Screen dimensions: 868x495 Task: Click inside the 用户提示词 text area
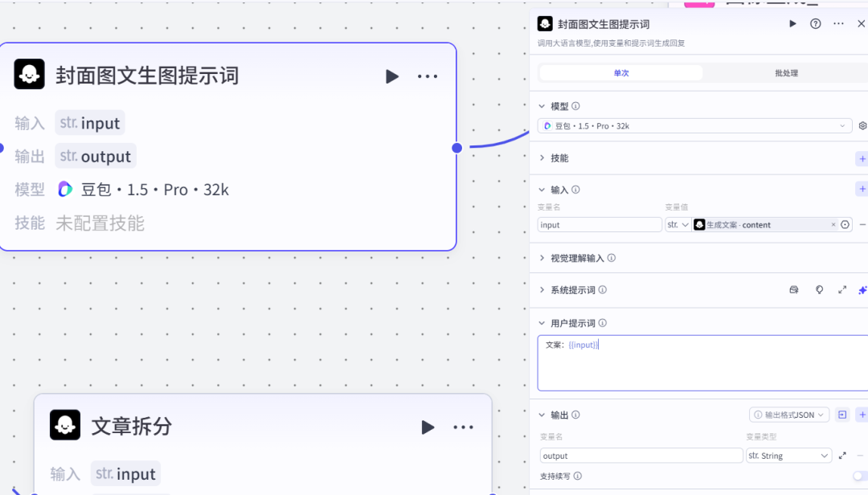702,362
